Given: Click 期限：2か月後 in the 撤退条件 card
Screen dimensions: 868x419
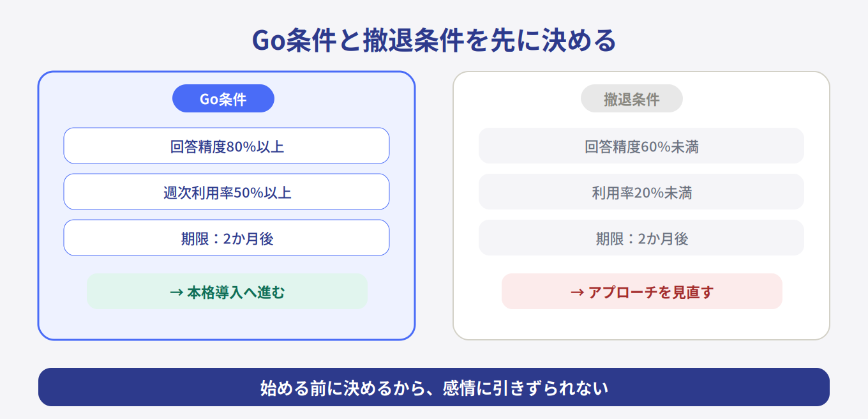Looking at the screenshot, I should tap(641, 238).
